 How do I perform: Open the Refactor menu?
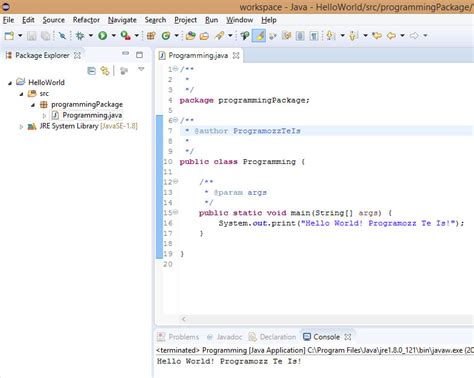(x=86, y=20)
